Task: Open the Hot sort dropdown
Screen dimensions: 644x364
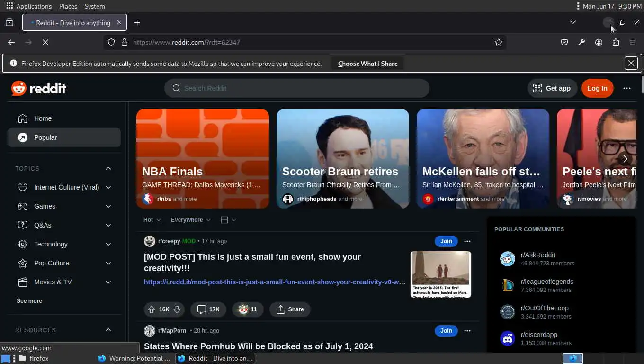Action: [x=152, y=220]
